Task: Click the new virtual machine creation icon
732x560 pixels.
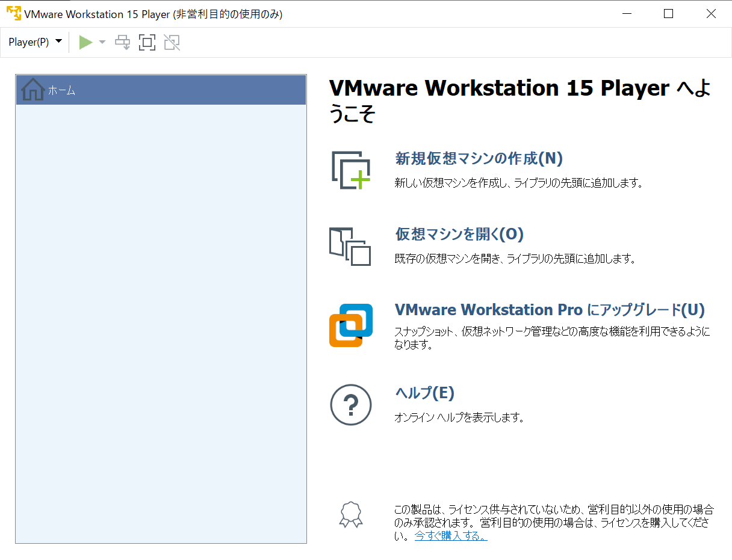Action: (351, 169)
